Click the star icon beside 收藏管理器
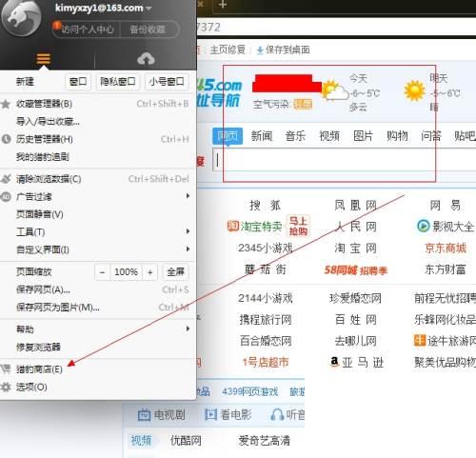The image size is (476, 458). click(6, 104)
